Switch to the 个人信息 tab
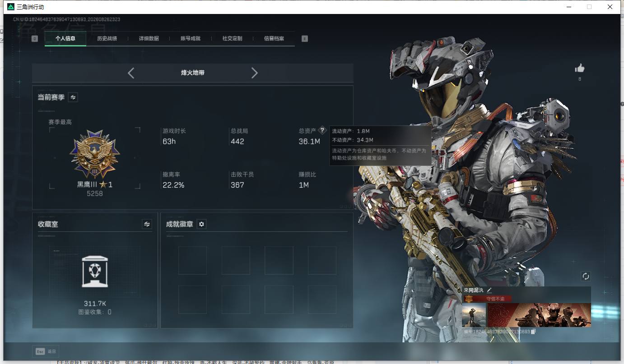Viewport: 624px width, 364px height. 65,38
